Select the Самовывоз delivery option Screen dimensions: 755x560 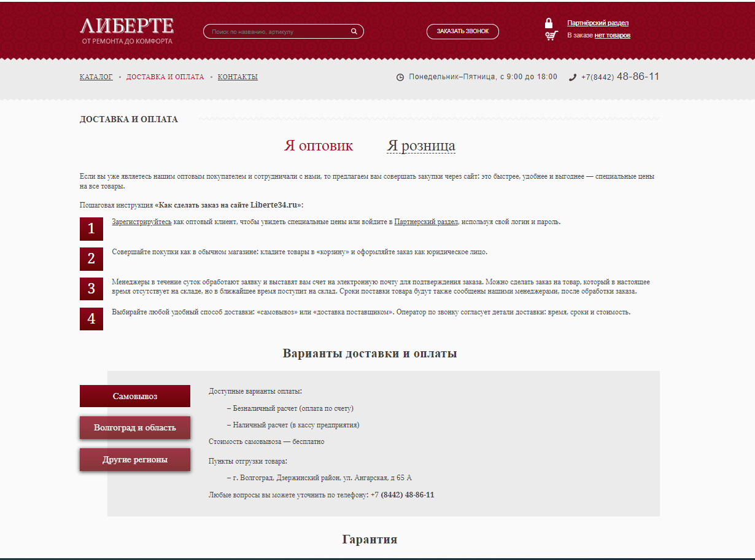point(135,396)
